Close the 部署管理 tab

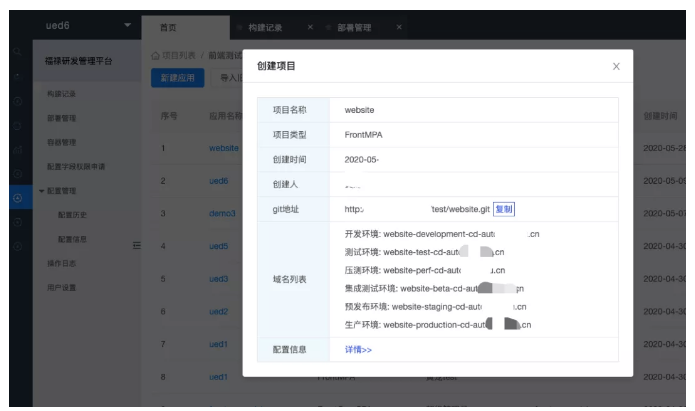(399, 27)
